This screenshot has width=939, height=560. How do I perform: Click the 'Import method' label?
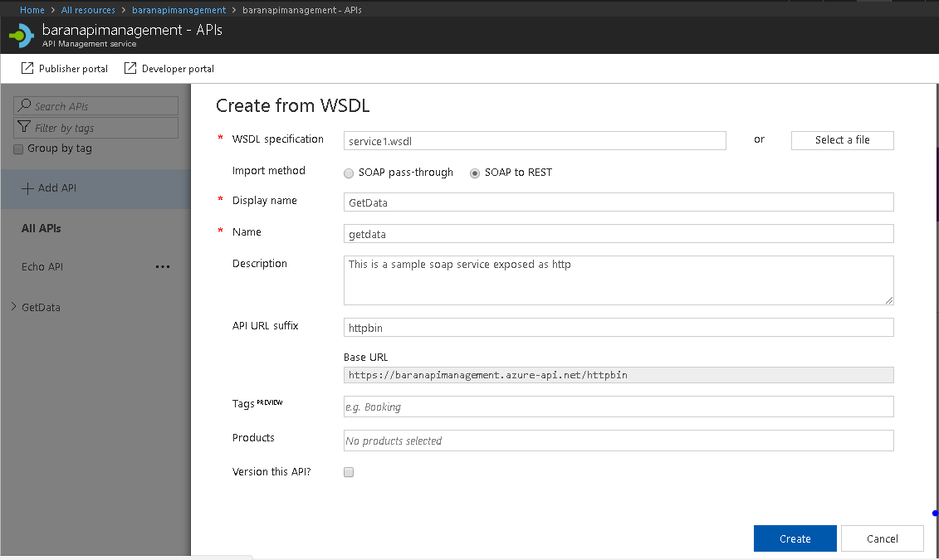[269, 171]
